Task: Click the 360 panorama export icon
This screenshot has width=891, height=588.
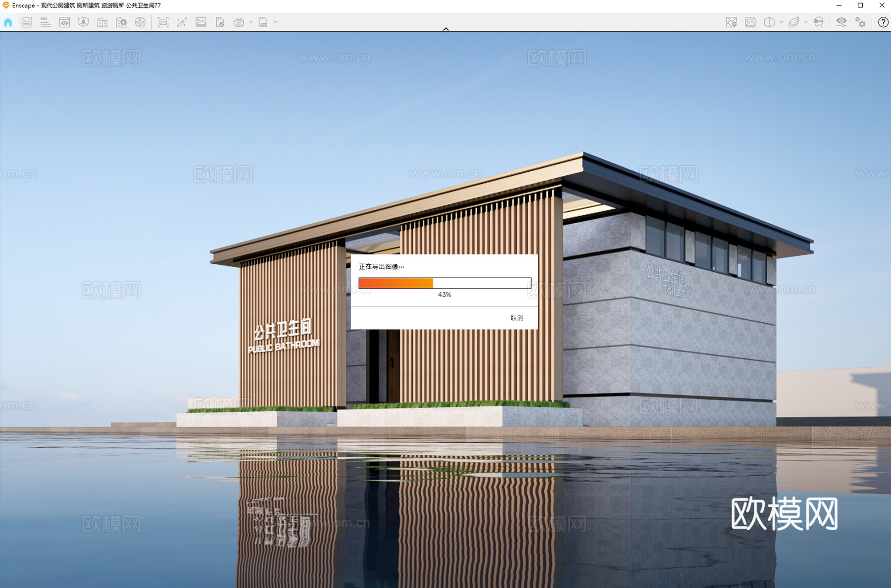Action: coord(239,22)
